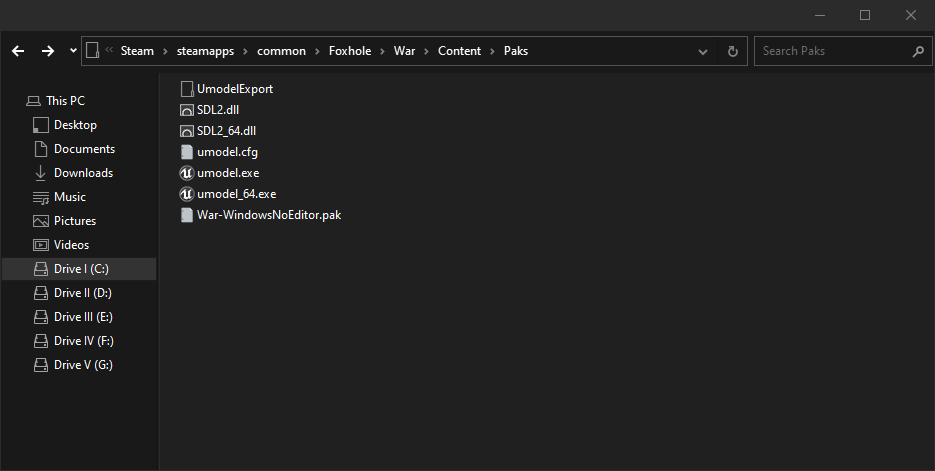Click the refresh button in address bar
935x471 pixels.
point(733,51)
